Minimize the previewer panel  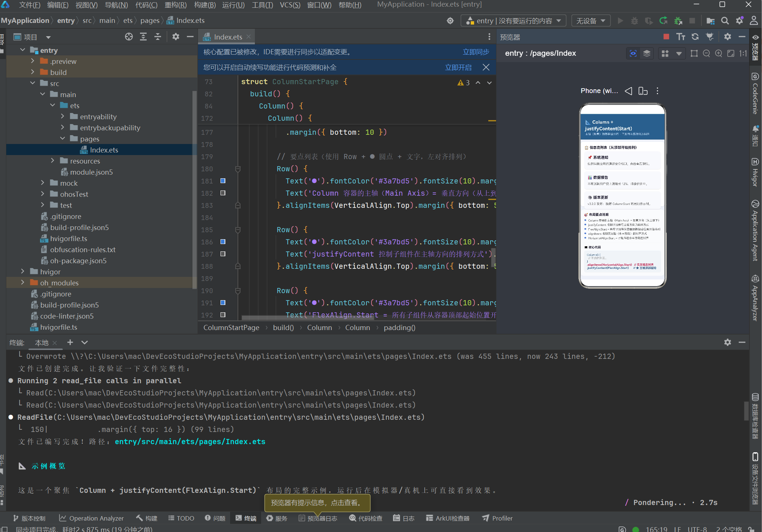742,37
